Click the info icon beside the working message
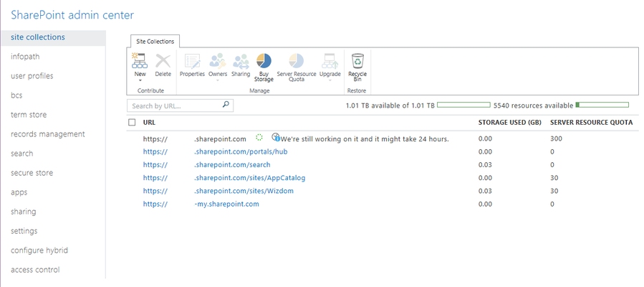The width and height of the screenshot is (644, 287). pyautogui.click(x=278, y=139)
